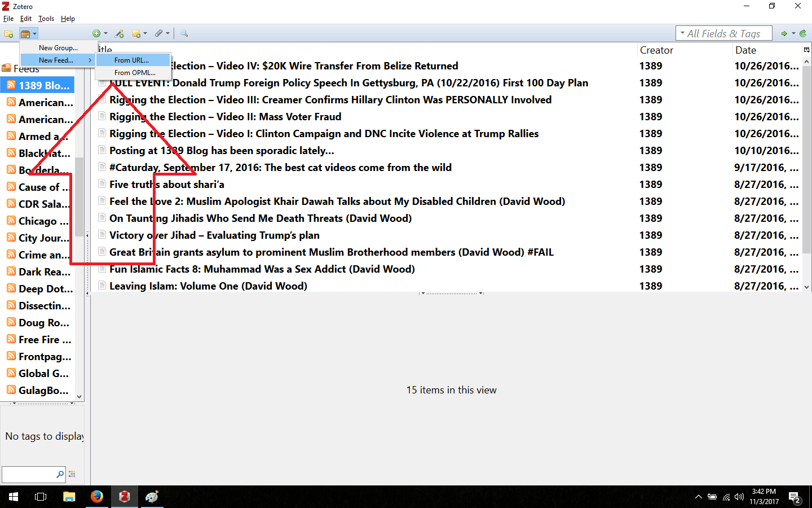Viewport: 812px width, 508px height.
Task: Open the Tools menu
Action: [x=46, y=19]
